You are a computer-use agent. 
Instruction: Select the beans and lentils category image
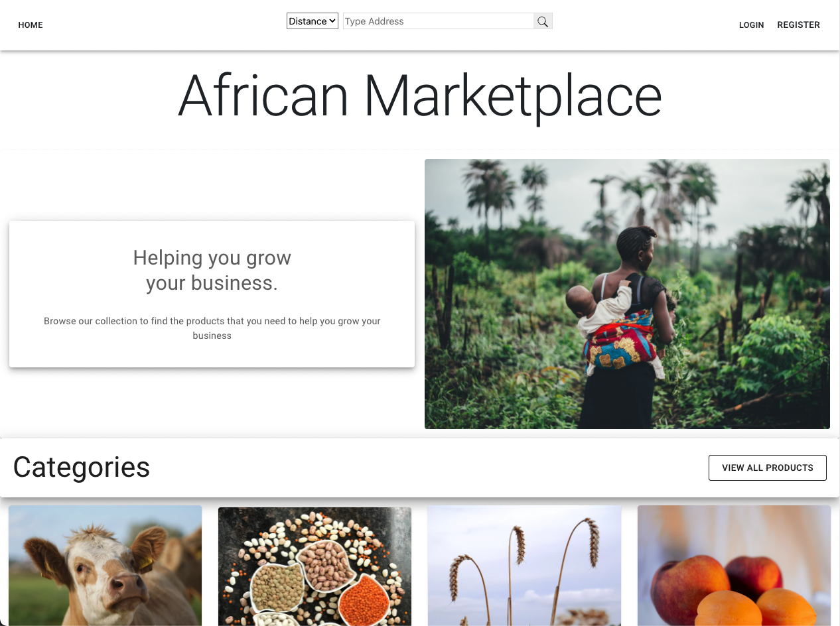click(315, 567)
